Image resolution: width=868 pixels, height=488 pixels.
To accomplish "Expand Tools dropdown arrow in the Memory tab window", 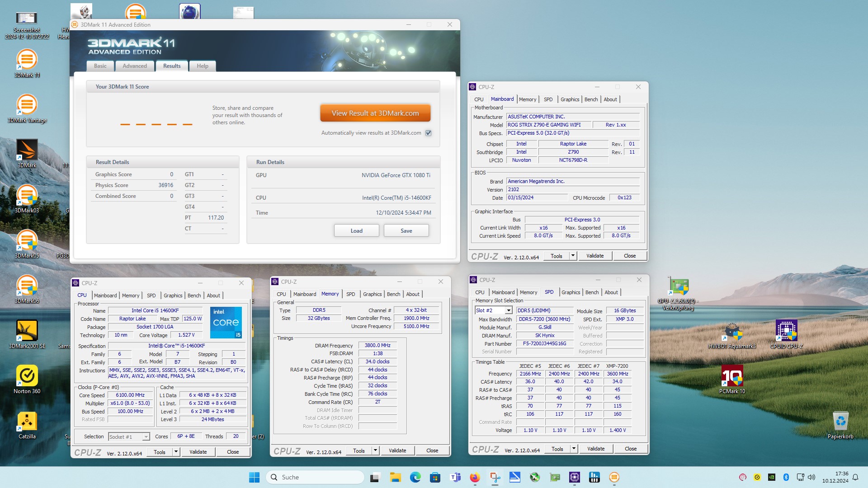I will [x=375, y=450].
